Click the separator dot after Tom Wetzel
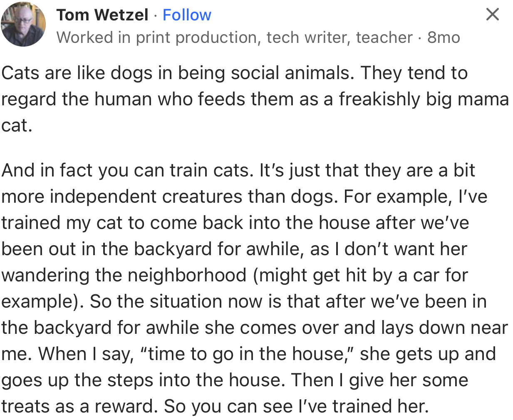The image size is (513, 420). pyautogui.click(x=156, y=15)
